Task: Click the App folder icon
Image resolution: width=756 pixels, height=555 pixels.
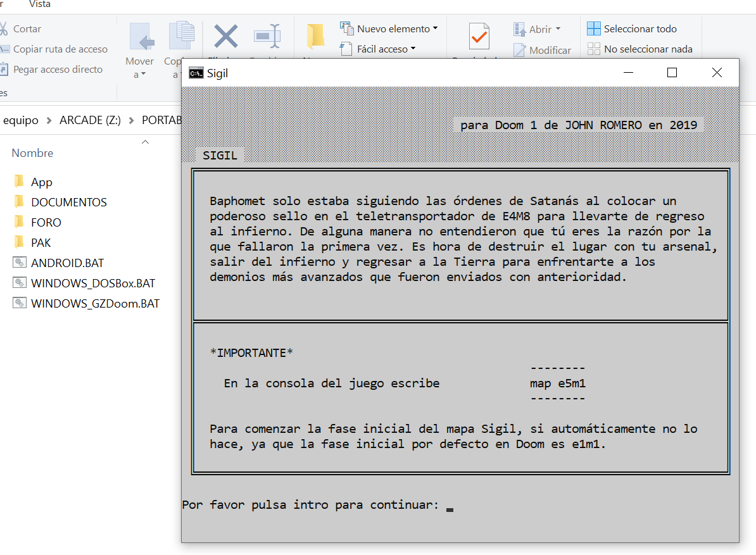Action: [19, 181]
